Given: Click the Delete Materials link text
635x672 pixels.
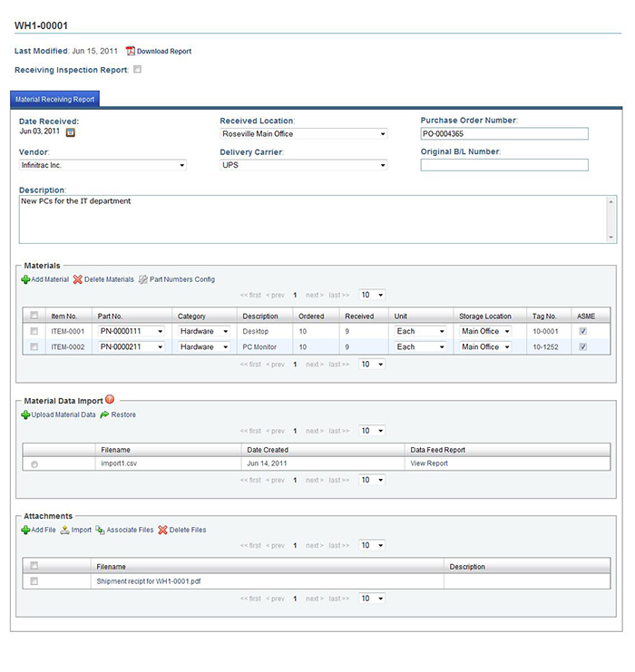Looking at the screenshot, I should 109,279.
